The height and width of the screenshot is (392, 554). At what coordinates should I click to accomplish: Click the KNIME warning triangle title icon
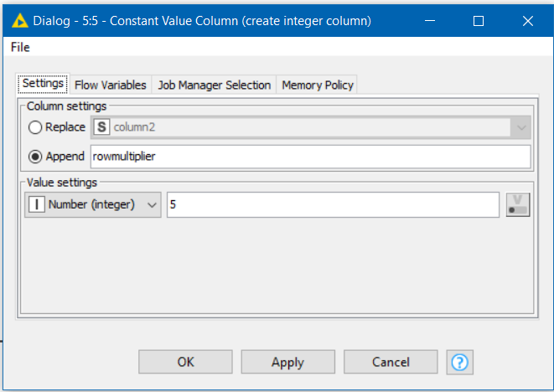20,21
